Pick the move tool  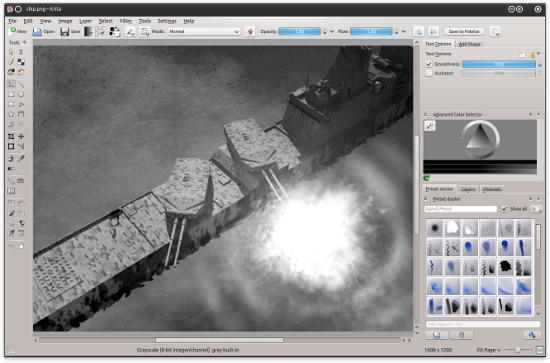pyautogui.click(x=21, y=136)
